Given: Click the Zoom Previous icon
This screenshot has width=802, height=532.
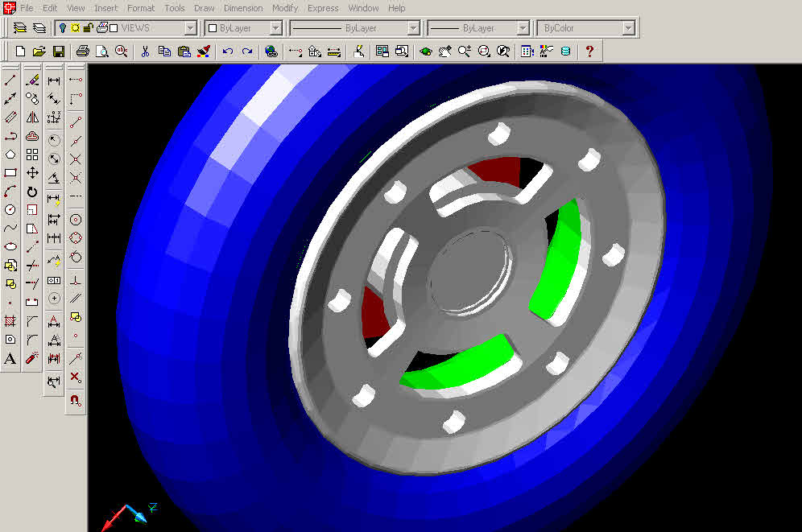Looking at the screenshot, I should 503,51.
